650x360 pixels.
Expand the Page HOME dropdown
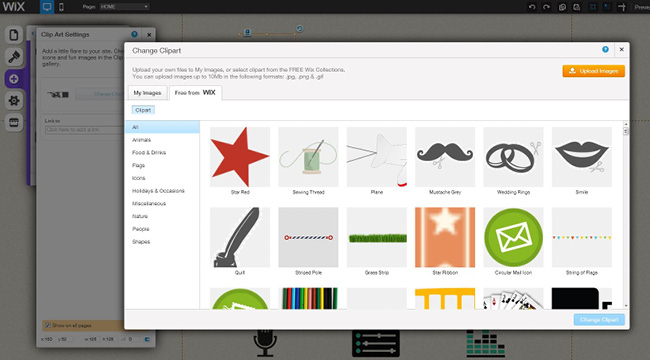click(124, 7)
